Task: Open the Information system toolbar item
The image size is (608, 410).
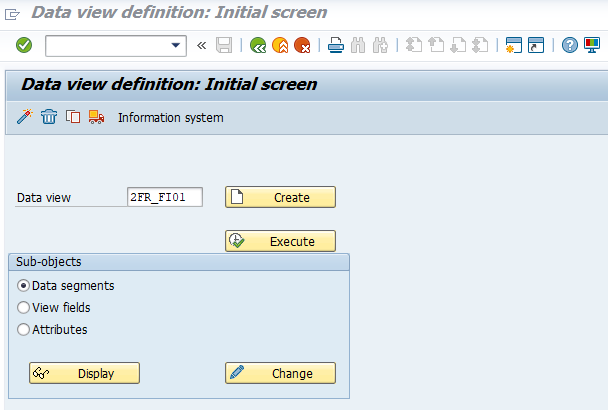Action: (170, 118)
